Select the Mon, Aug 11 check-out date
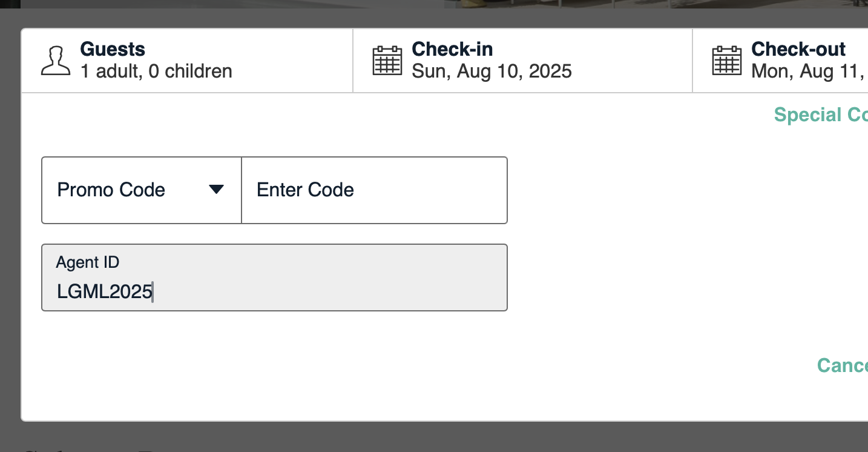The height and width of the screenshot is (452, 868). [x=809, y=71]
